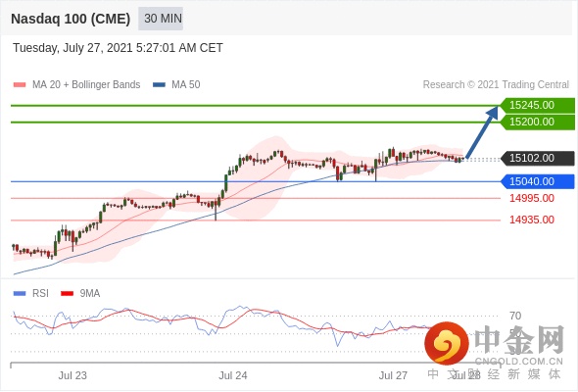The image size is (578, 392).
Task: Click the MA 50 legend label
Action: coord(186,85)
